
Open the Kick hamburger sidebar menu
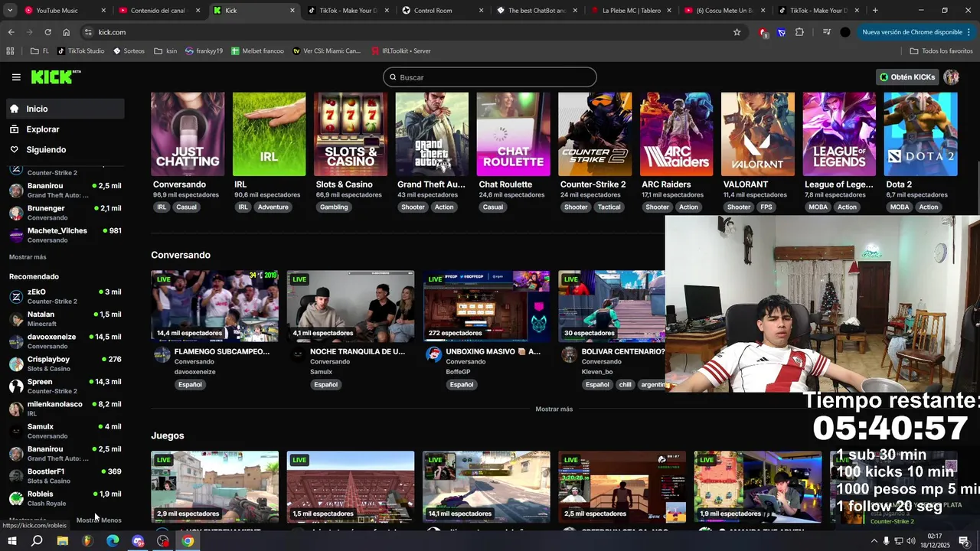pos(16,77)
